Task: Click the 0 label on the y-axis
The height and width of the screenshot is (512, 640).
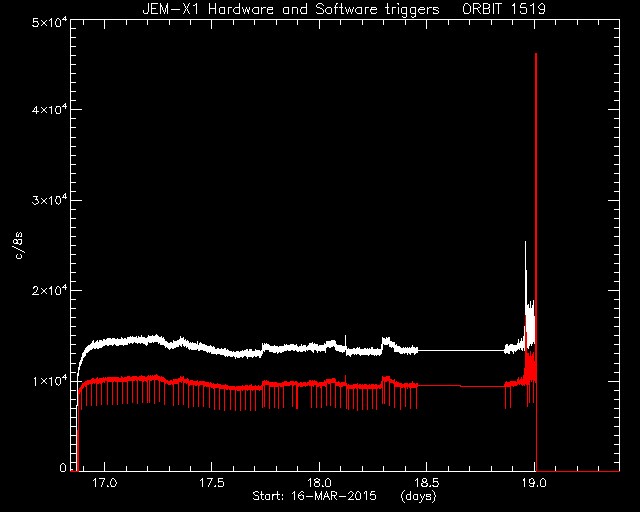Action: (x=63, y=468)
